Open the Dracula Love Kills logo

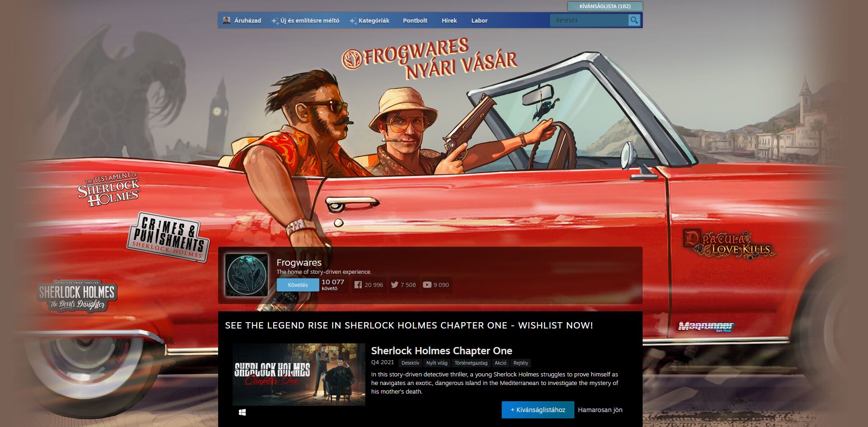point(729,244)
